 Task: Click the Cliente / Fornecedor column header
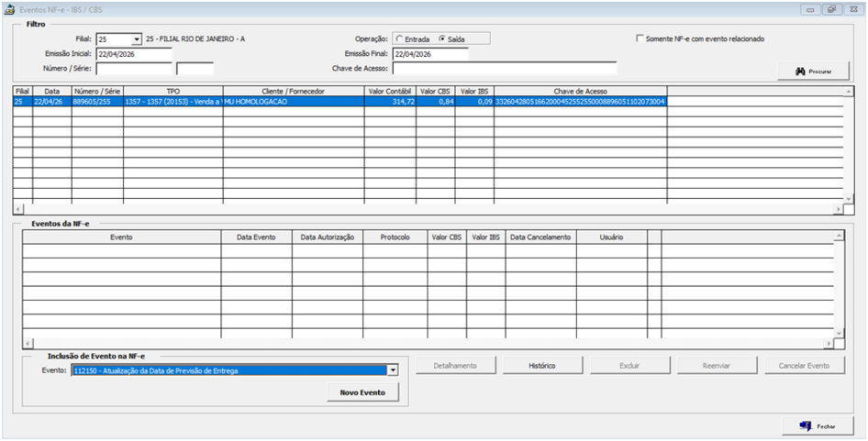coord(293,91)
